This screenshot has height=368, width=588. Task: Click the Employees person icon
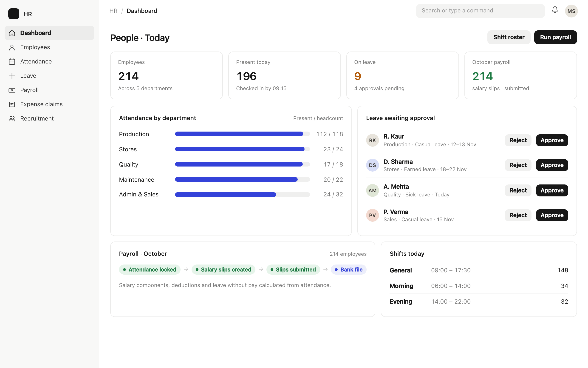click(x=12, y=47)
